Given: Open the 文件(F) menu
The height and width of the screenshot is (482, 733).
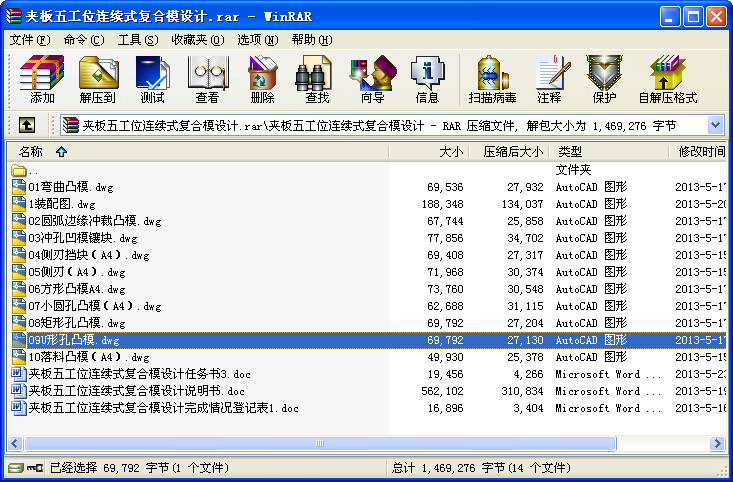Looking at the screenshot, I should coord(30,40).
